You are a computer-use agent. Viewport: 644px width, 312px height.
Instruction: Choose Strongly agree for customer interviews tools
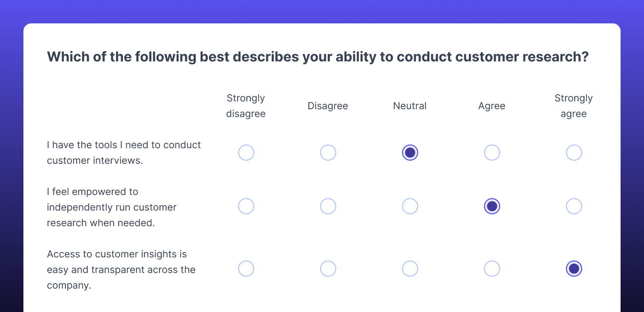574,153
